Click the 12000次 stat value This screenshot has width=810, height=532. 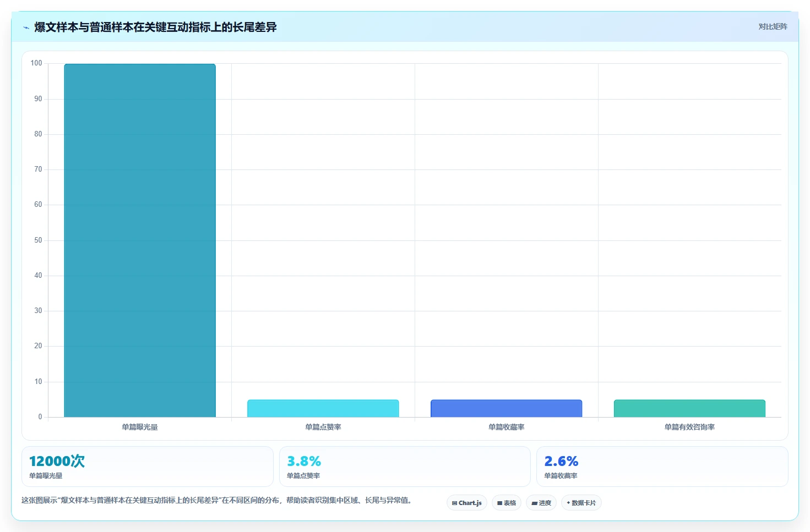coord(57,461)
